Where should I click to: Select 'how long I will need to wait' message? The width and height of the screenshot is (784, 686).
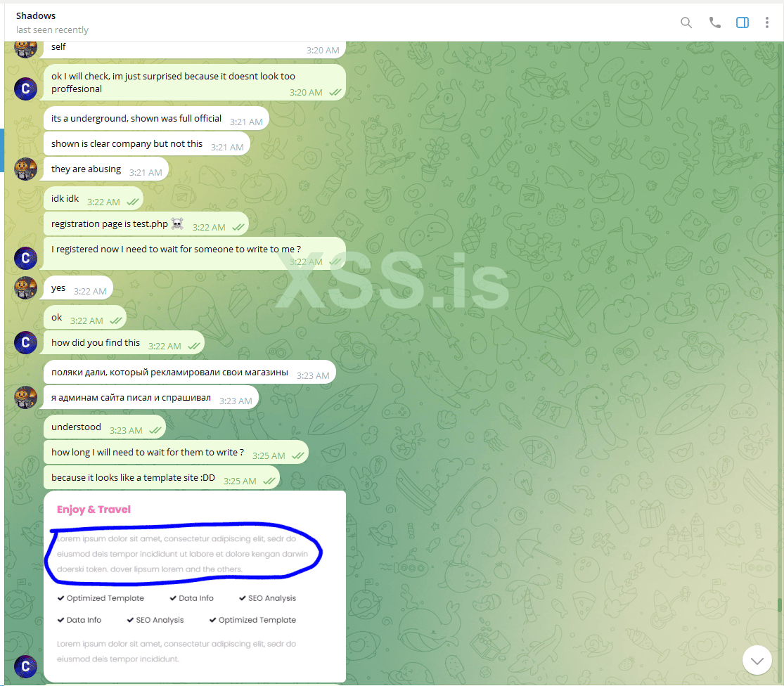pyautogui.click(x=176, y=453)
